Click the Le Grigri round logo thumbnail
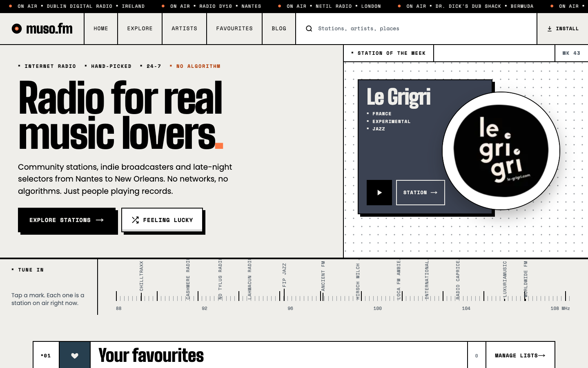Viewport: 588px width, 368px height. (501, 151)
